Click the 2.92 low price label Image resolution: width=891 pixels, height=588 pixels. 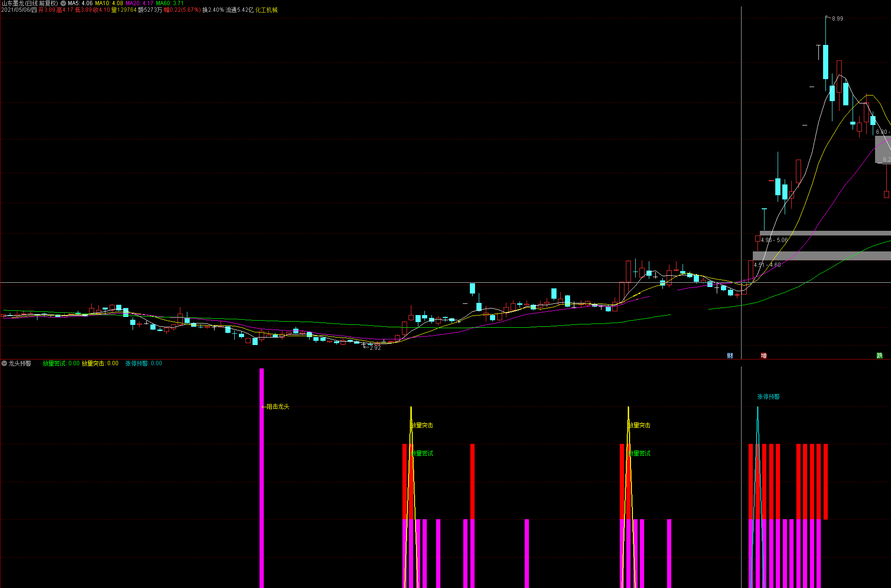pyautogui.click(x=375, y=348)
